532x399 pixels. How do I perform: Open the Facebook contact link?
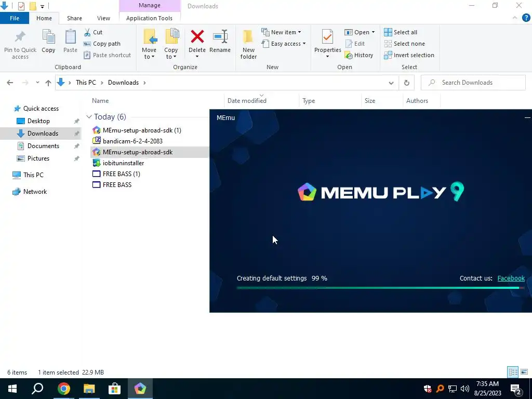[x=511, y=278]
